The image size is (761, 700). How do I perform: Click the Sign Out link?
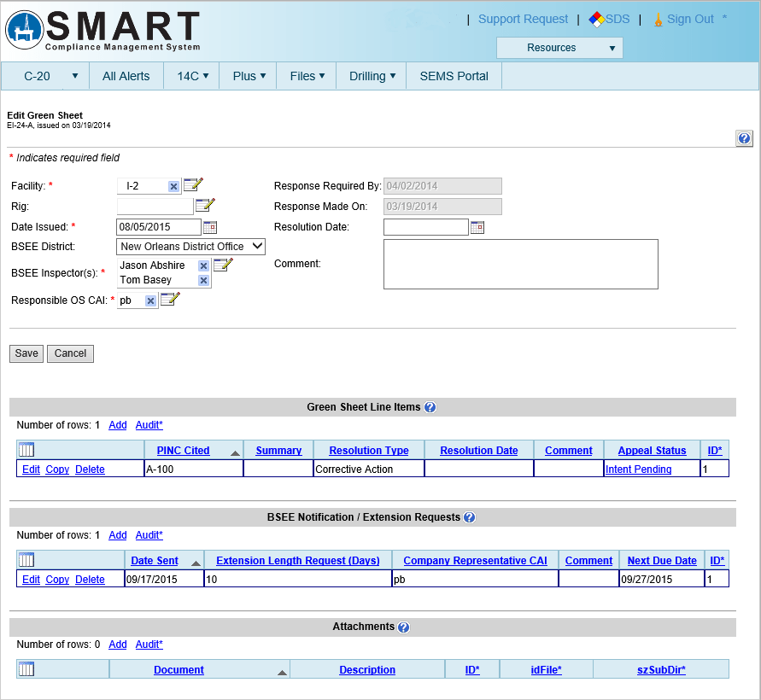[x=690, y=19]
